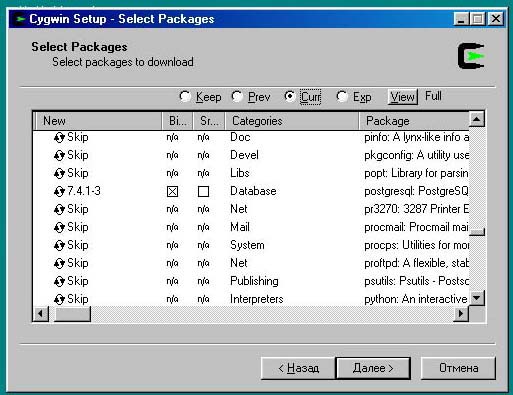Click the Devel category cell
The image size is (513, 395).
pos(244,155)
